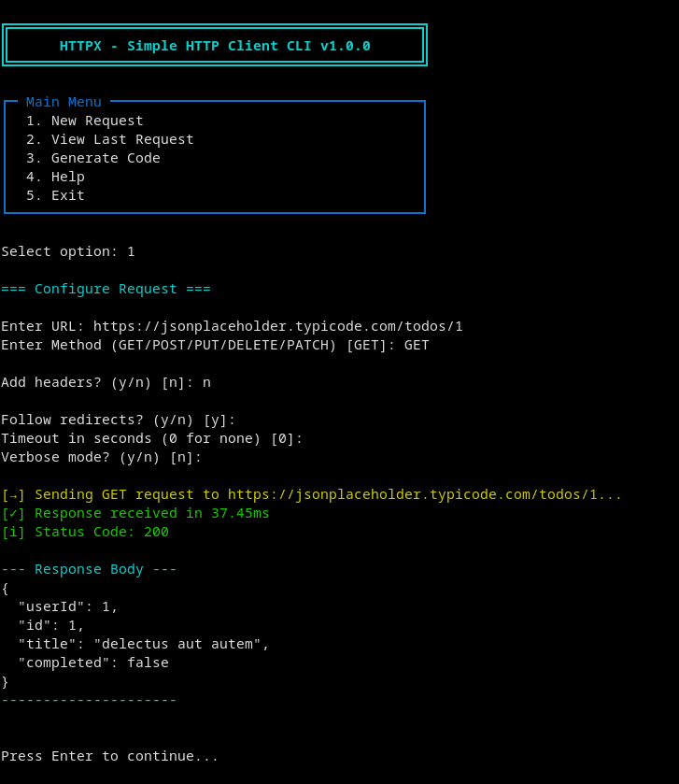
Task: Click the Press Enter to continue prompt
Action: [110, 757]
